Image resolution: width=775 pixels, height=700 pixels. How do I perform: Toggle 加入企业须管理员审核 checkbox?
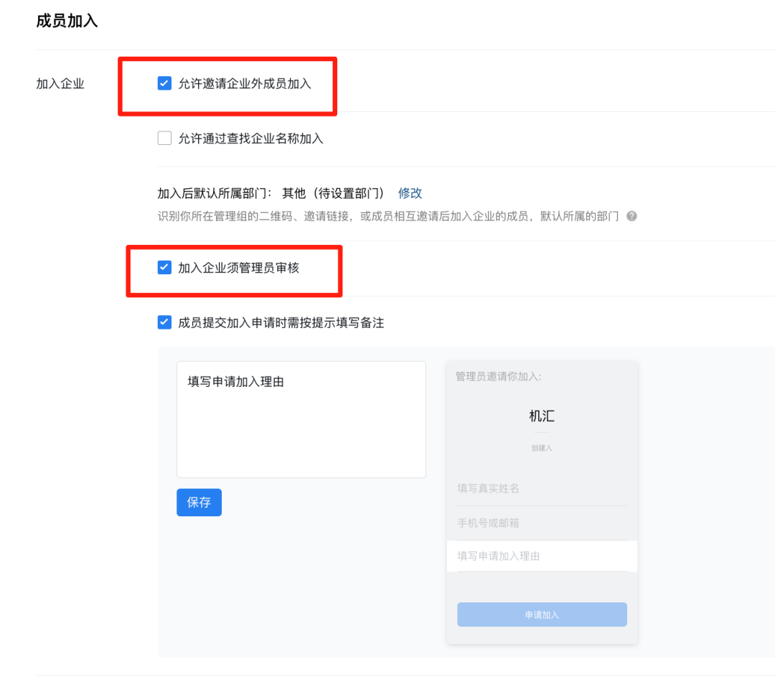click(x=164, y=268)
